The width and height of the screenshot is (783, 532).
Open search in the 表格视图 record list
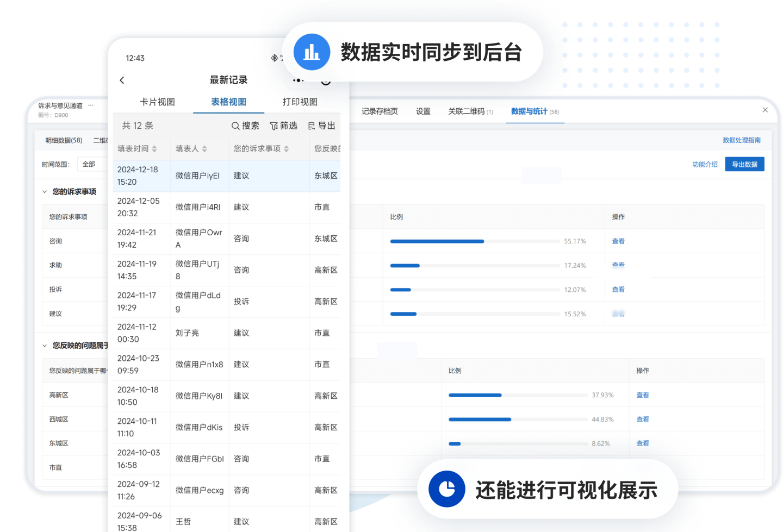(245, 125)
